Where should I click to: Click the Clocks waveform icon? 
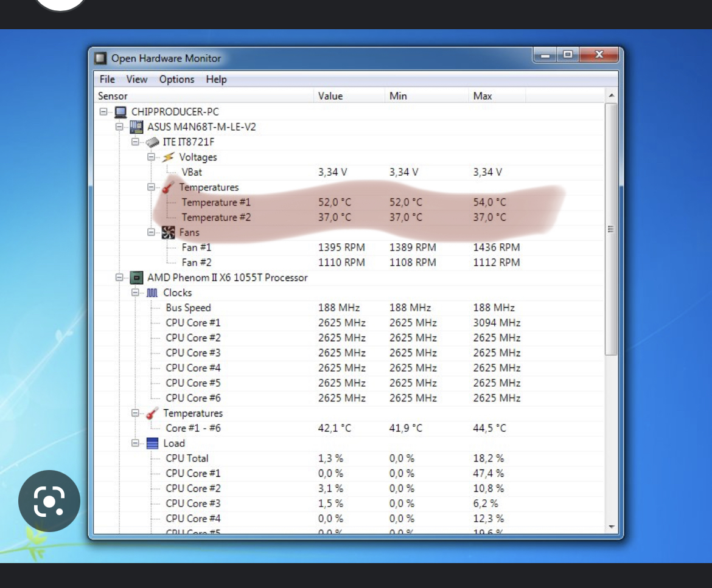(x=152, y=292)
